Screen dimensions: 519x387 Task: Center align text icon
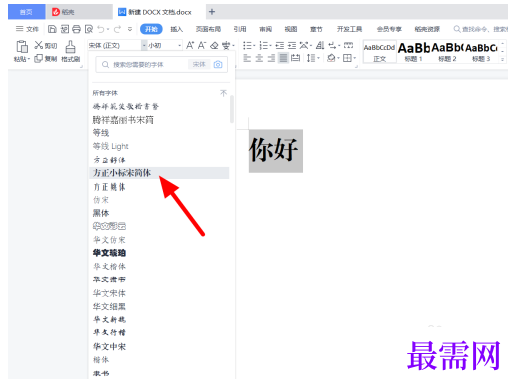click(259, 58)
